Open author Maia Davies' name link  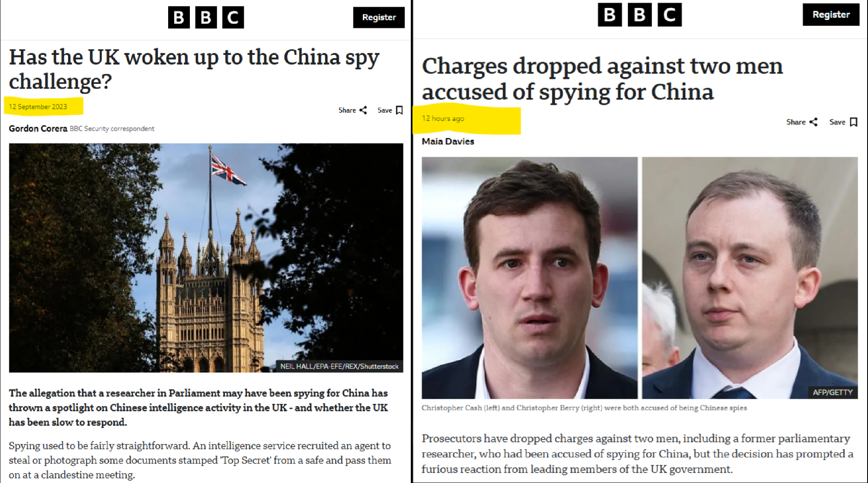pos(448,141)
